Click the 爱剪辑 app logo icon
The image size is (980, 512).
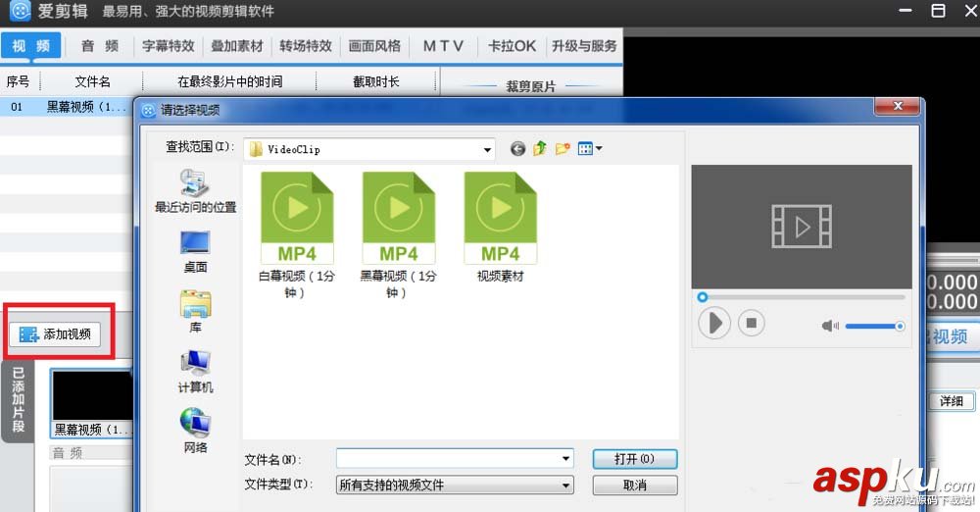point(20,11)
